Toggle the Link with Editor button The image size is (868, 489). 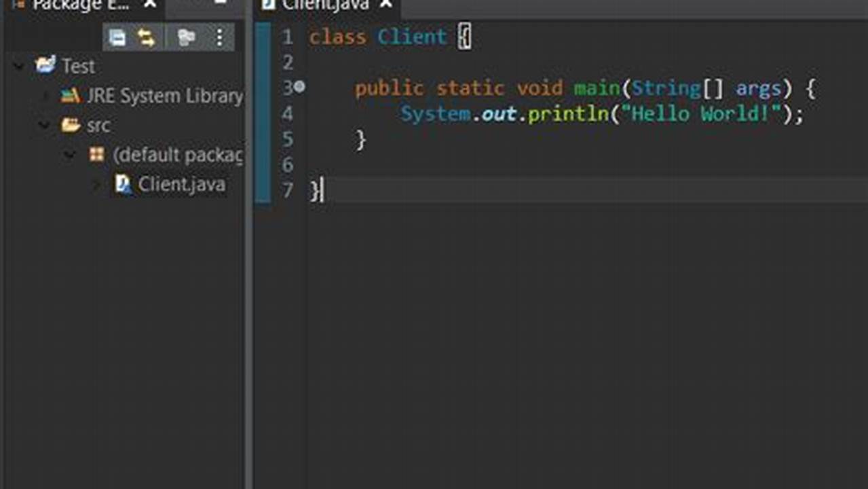(x=147, y=37)
